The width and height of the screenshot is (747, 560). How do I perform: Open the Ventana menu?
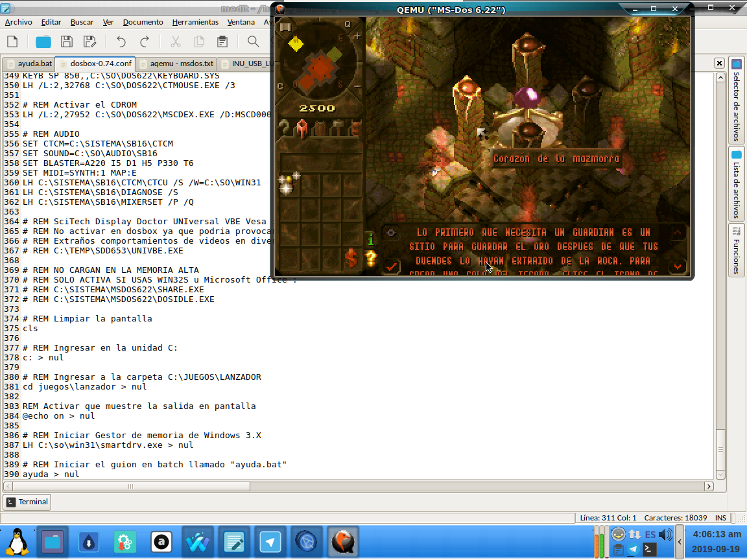[241, 22]
